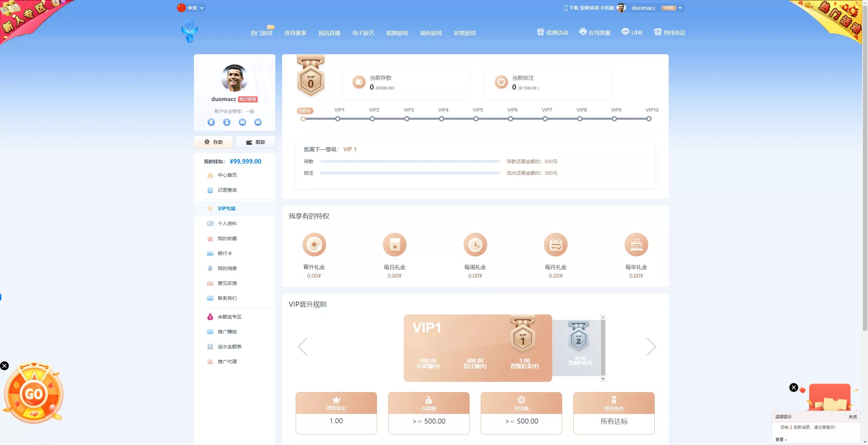
Task: Open the 体育赛事 navigation menu
Action: (295, 33)
